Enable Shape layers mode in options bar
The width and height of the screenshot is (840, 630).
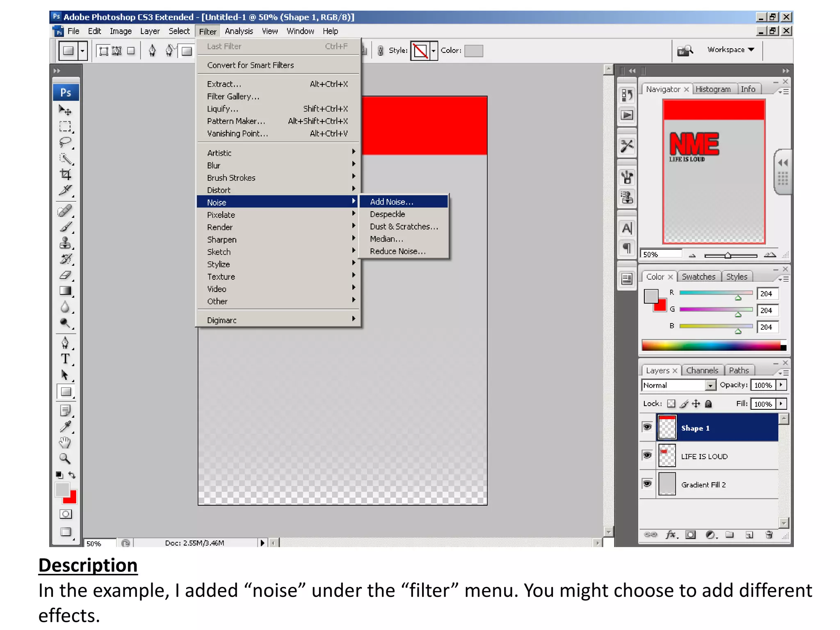tap(104, 51)
